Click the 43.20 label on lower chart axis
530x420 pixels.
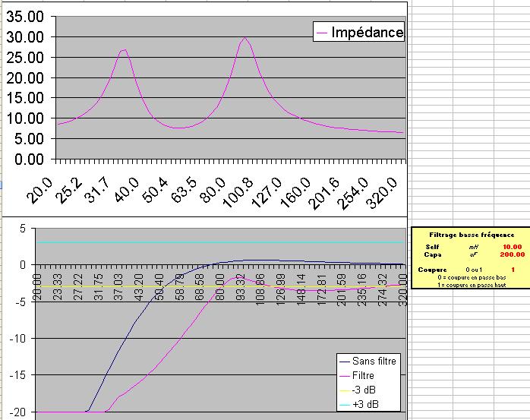pyautogui.click(x=139, y=287)
